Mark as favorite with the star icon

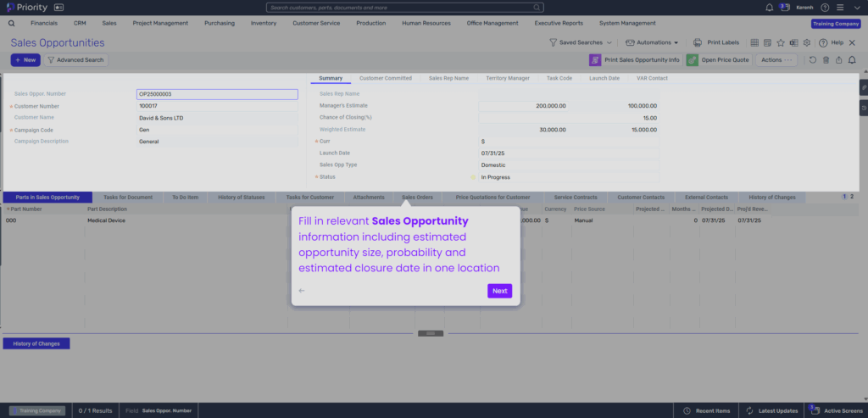pyautogui.click(x=781, y=42)
